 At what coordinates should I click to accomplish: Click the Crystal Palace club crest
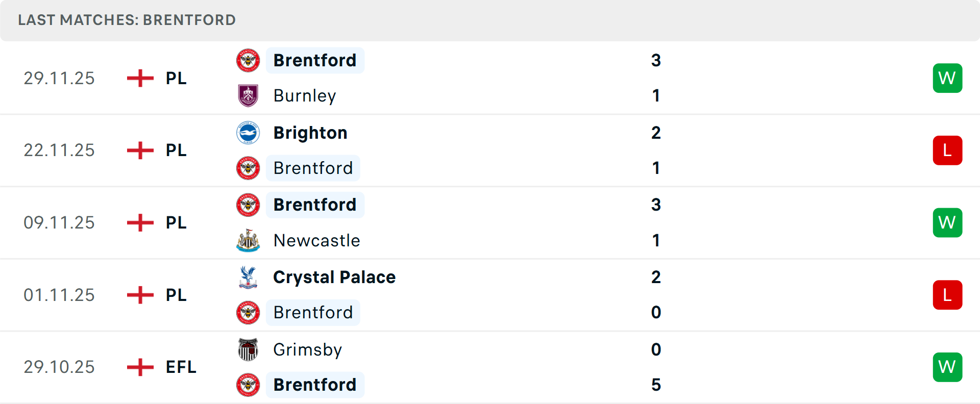coord(248,277)
